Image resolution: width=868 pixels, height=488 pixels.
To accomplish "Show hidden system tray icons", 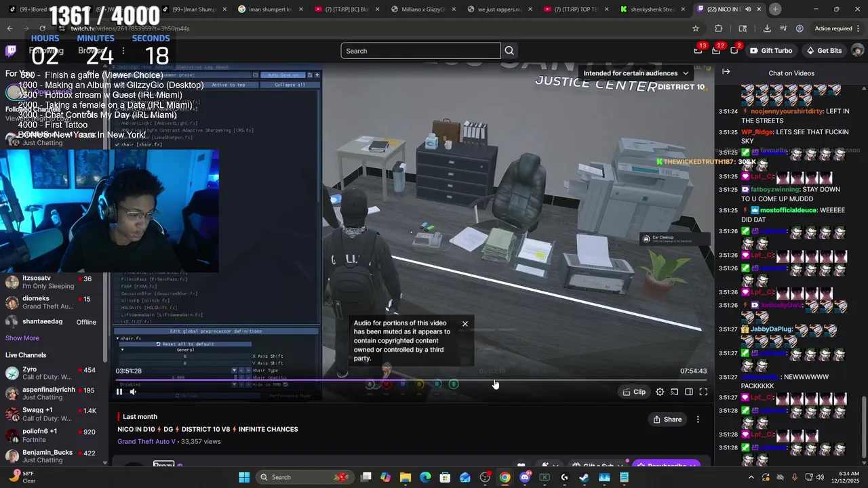I will click(753, 477).
